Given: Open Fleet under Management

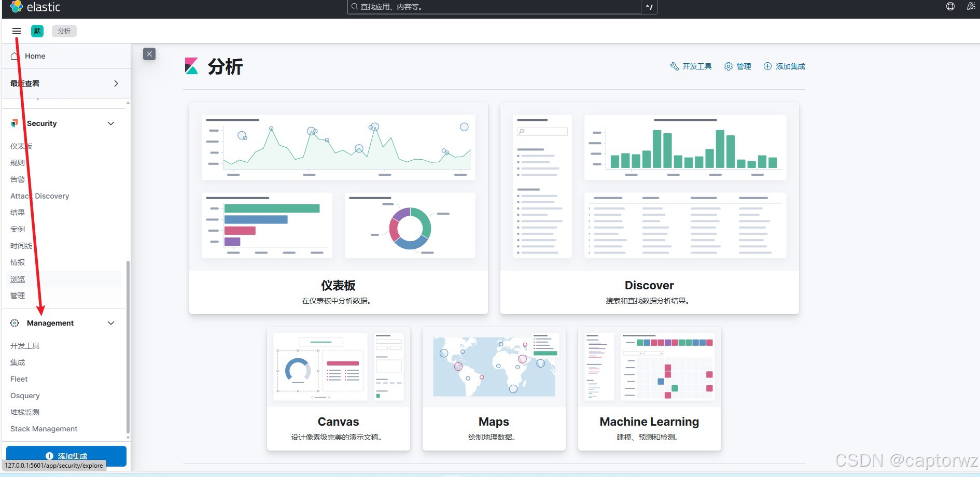Looking at the screenshot, I should point(19,379).
